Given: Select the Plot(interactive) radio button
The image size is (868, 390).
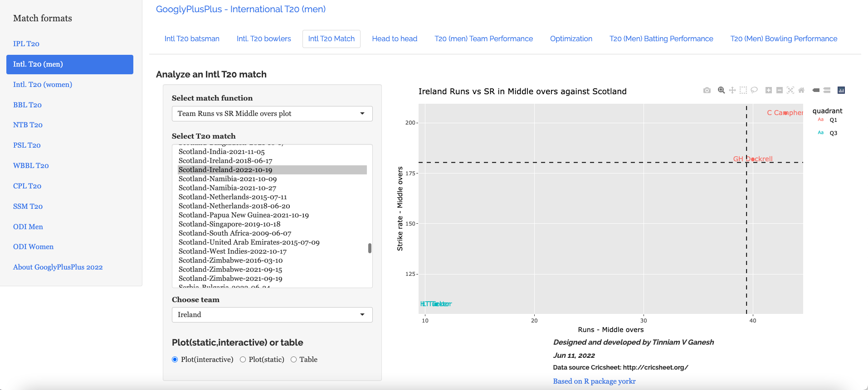Looking at the screenshot, I should click(x=175, y=360).
